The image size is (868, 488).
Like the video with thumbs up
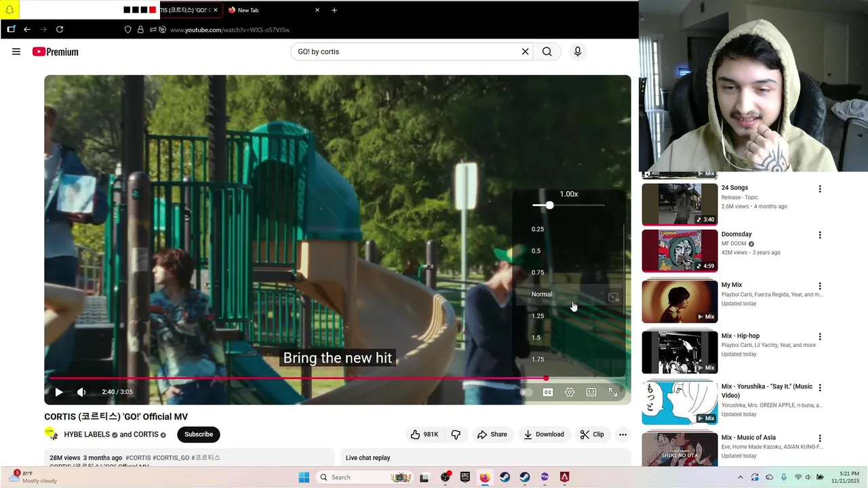425,434
